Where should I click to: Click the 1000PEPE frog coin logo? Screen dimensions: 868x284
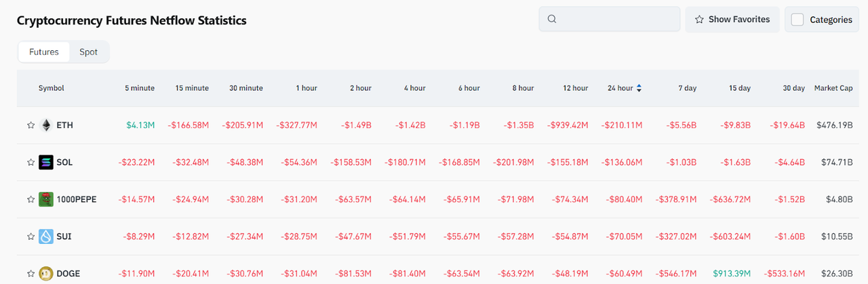tap(46, 199)
